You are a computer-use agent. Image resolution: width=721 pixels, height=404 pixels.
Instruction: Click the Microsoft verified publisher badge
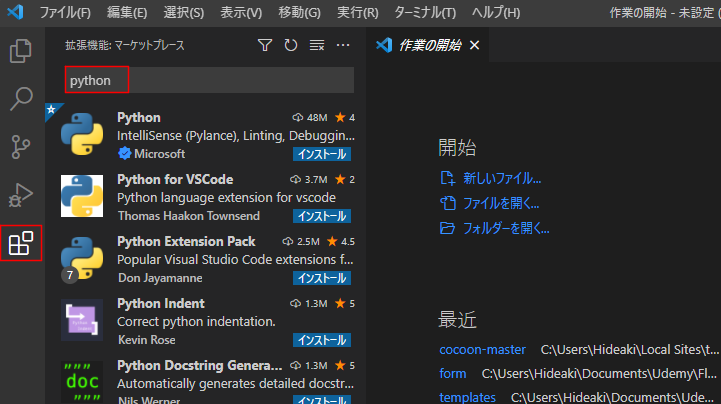[x=124, y=154]
